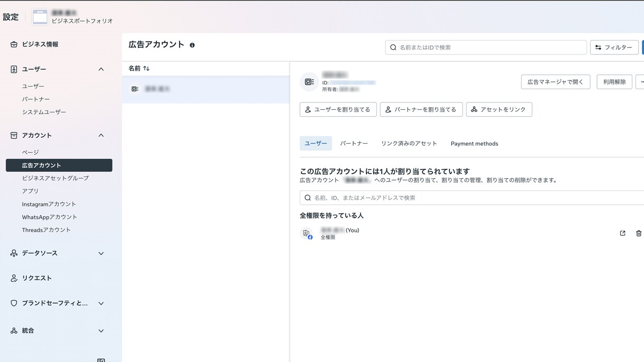Open パートナー in sidebar
Screen dimensions: 644x362
coord(36,99)
